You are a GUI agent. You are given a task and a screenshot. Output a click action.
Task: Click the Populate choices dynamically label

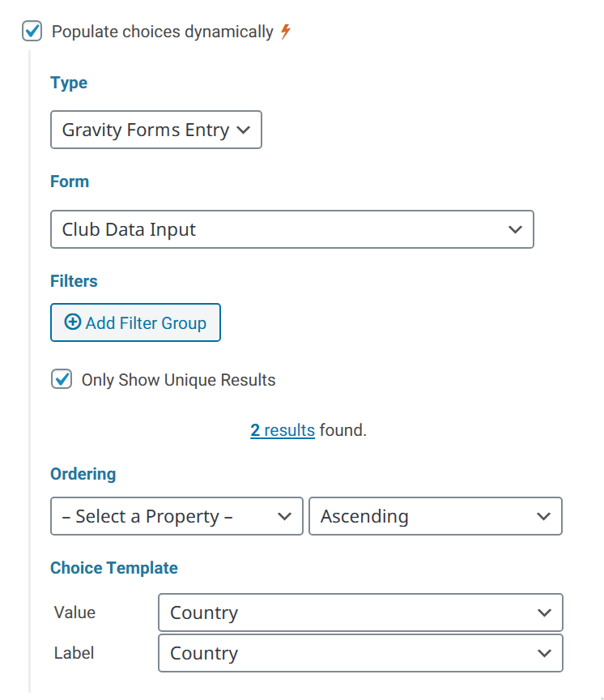click(x=163, y=32)
